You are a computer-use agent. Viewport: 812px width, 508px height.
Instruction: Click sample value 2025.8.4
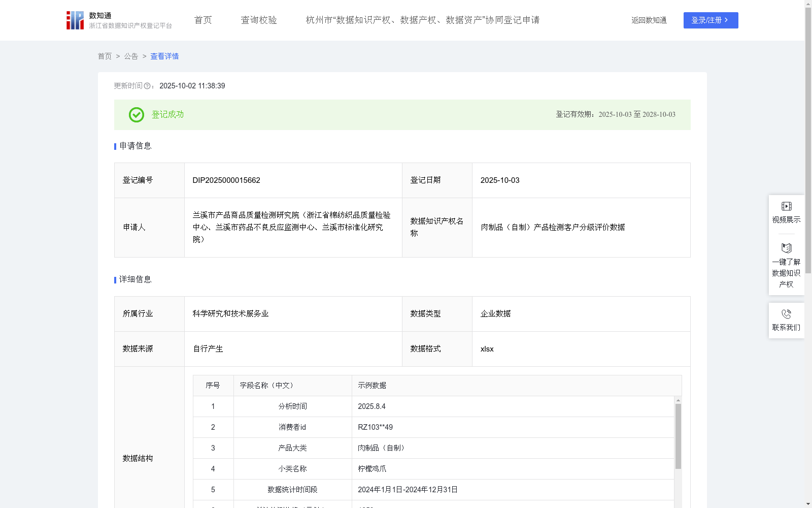click(371, 406)
